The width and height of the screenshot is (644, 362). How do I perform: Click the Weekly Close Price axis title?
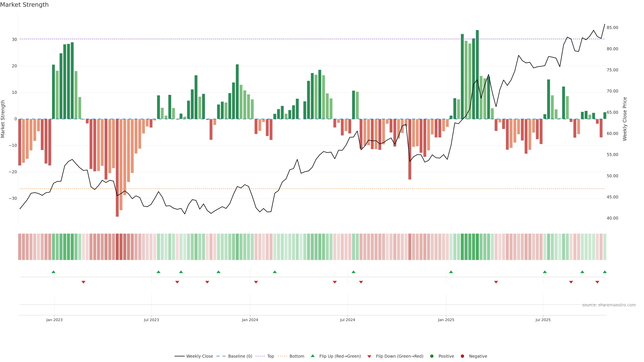(x=625, y=119)
